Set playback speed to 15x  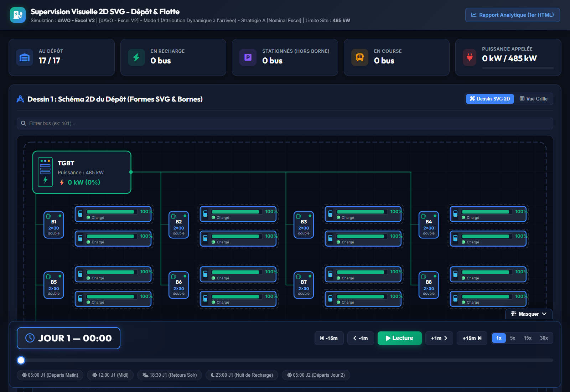[x=528, y=338]
